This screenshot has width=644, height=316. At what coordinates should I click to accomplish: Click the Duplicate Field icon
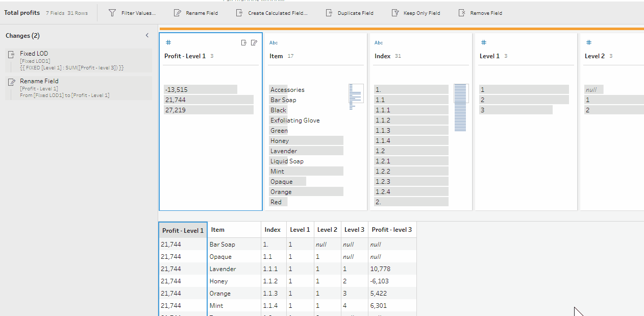tap(329, 13)
